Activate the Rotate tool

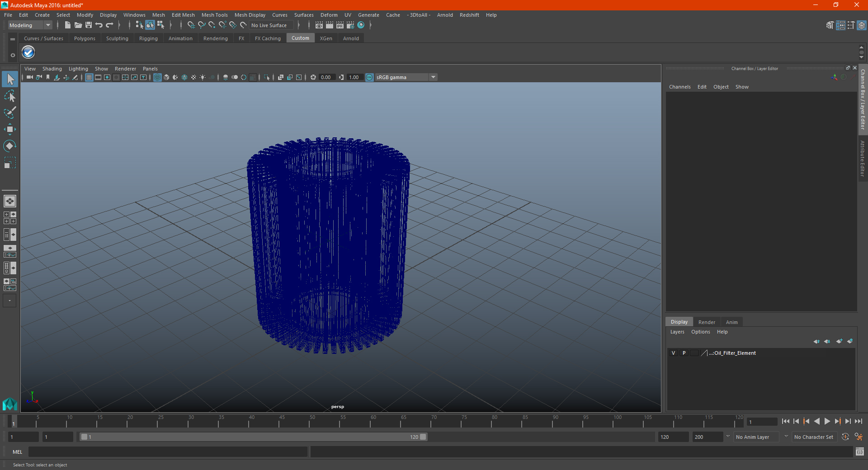tap(10, 146)
